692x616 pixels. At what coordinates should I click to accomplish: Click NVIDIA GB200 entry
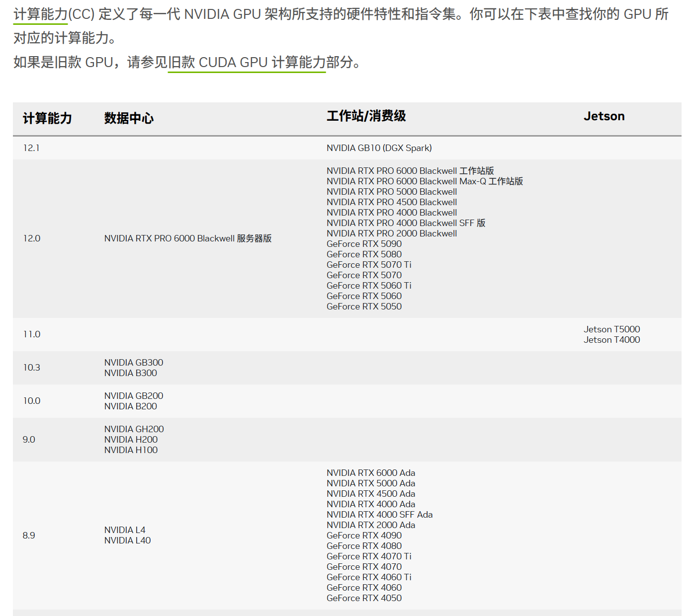(x=134, y=396)
